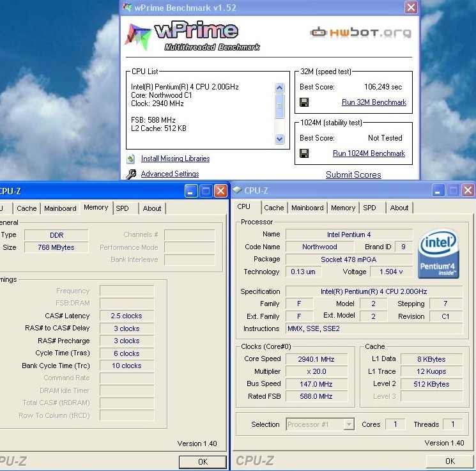Screen dimensions: 476x471
Task: Click the CPU List scroll down arrow
Action: (x=279, y=139)
